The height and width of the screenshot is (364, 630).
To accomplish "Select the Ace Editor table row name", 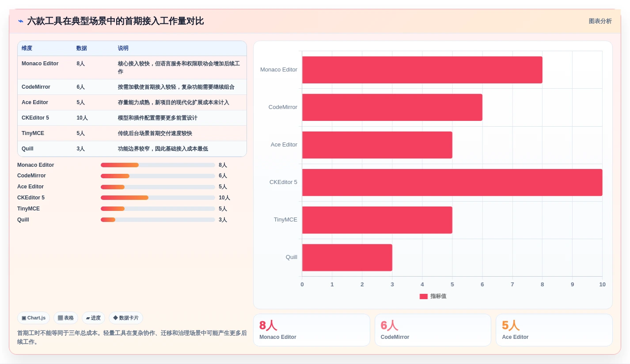I will (35, 102).
